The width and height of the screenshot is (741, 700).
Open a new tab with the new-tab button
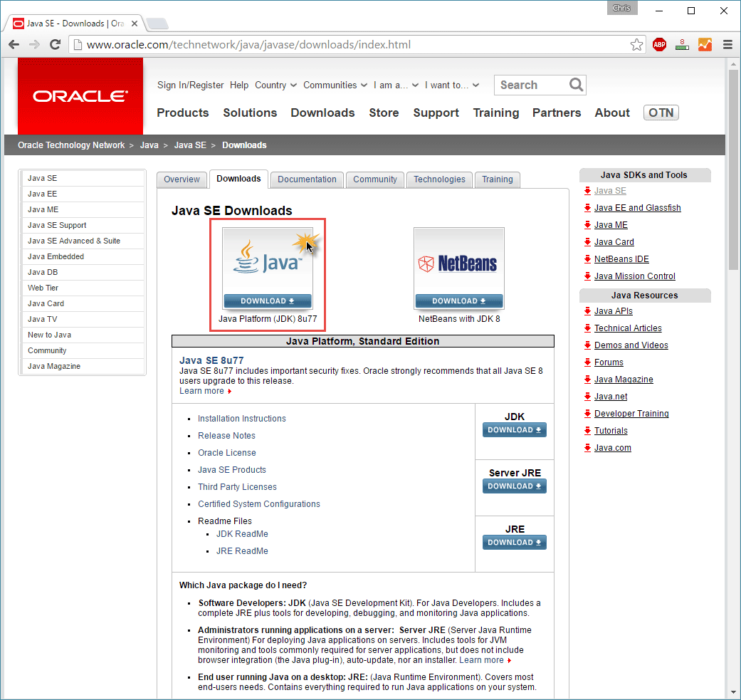tap(157, 23)
